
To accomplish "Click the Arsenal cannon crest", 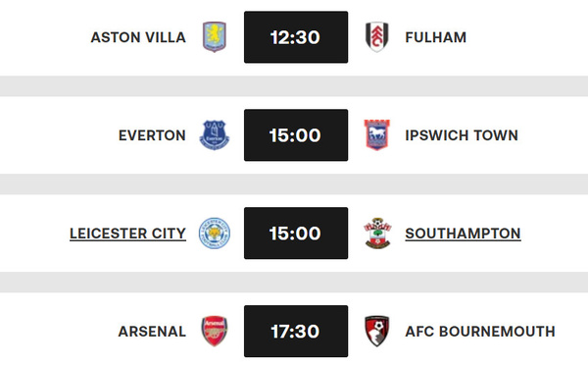I will click(x=215, y=332).
